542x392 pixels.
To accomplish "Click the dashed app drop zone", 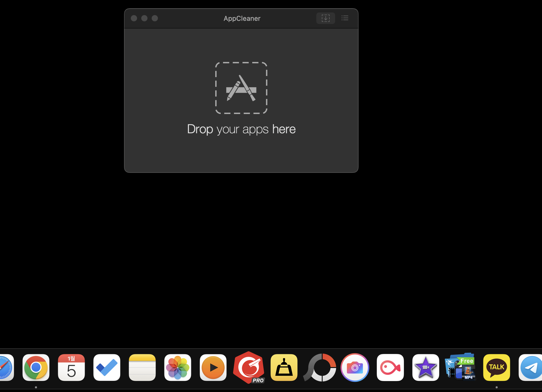I will 241,88.
